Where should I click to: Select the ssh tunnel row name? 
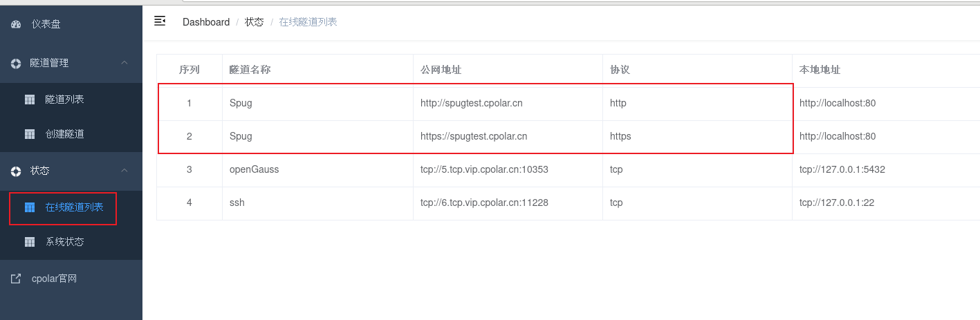click(237, 203)
